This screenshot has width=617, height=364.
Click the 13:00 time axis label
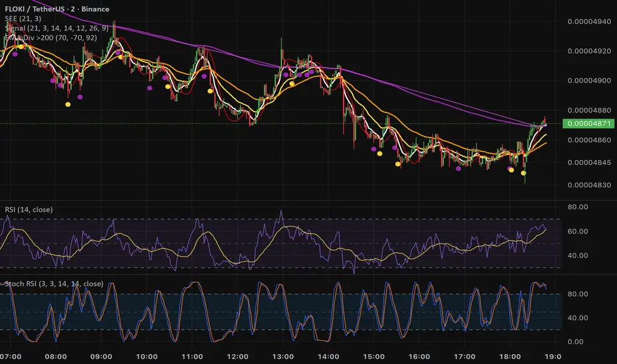283,357
